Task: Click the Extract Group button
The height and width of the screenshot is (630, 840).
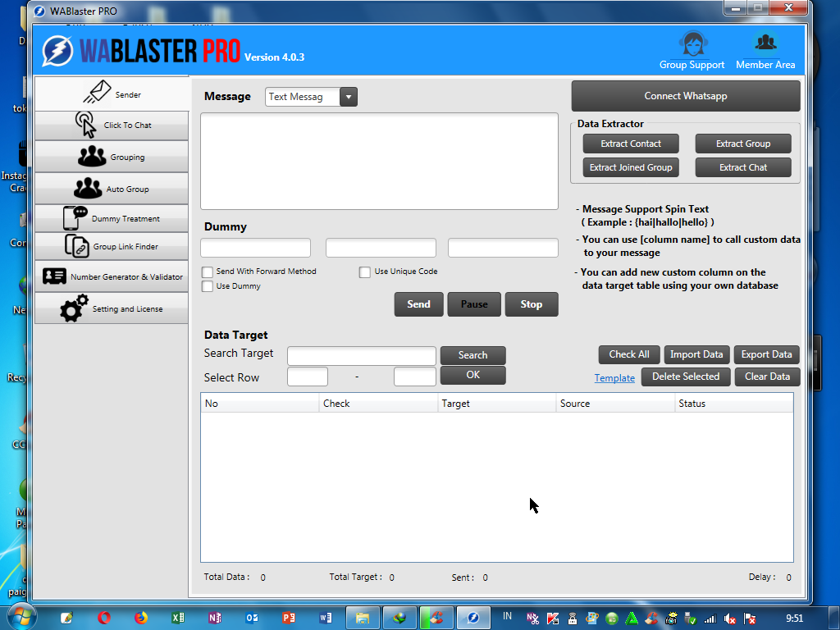Action: 743,144
